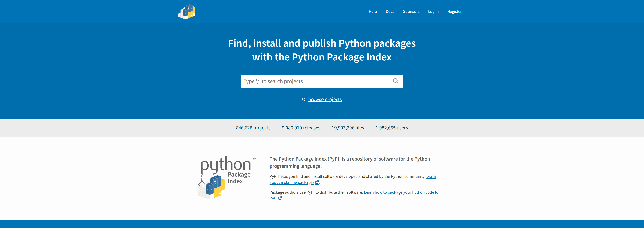644x228 pixels.
Task: Click the PyPI logo in header
Action: coord(187,12)
